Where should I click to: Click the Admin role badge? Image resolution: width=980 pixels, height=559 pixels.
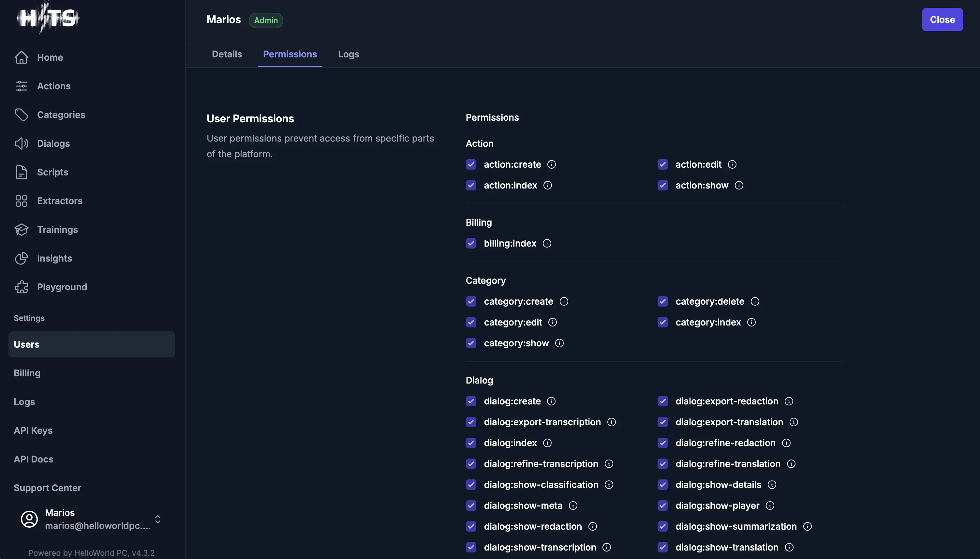pos(266,20)
